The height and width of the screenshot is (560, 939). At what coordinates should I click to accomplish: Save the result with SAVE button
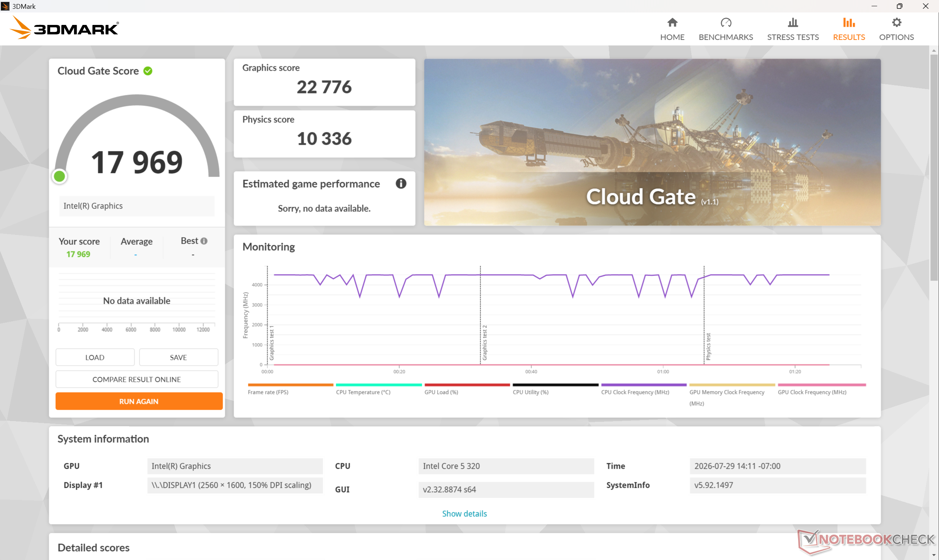(x=178, y=357)
